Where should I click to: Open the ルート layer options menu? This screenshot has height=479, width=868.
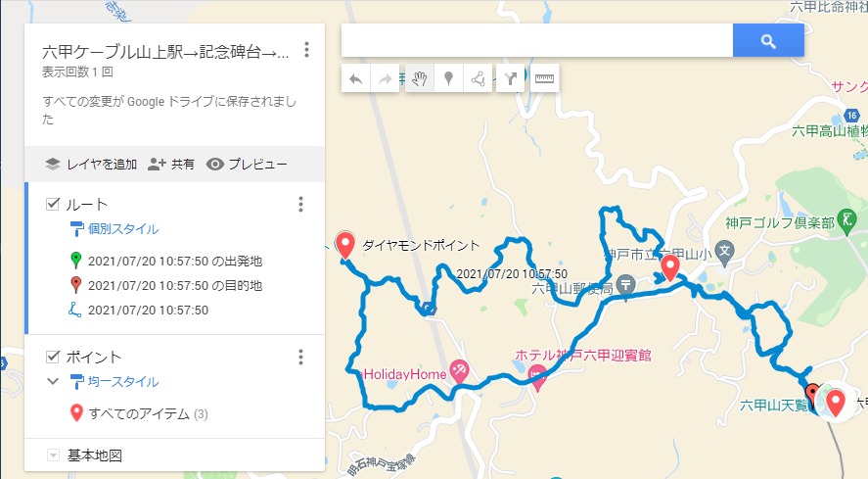[300, 204]
